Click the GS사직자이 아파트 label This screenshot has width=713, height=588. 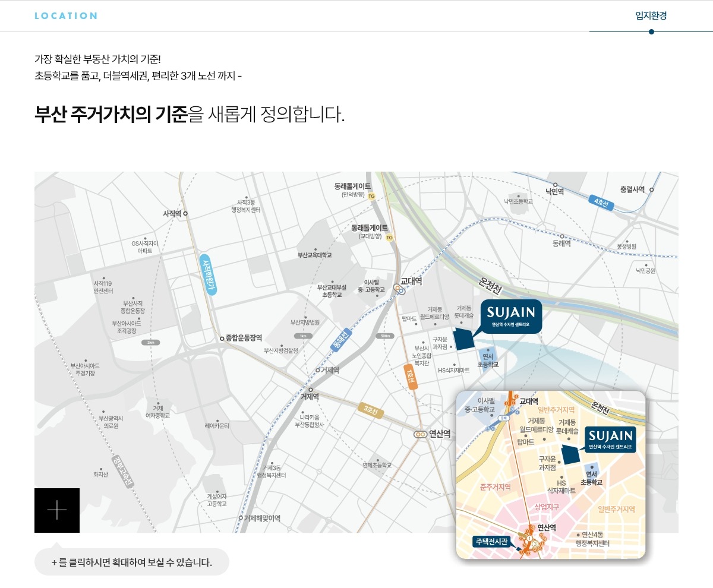point(144,247)
